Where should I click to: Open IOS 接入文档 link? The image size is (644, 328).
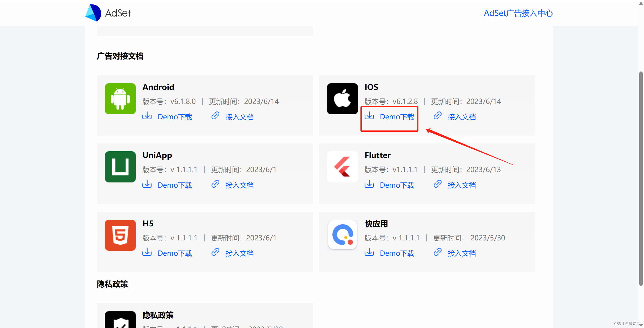(x=462, y=117)
